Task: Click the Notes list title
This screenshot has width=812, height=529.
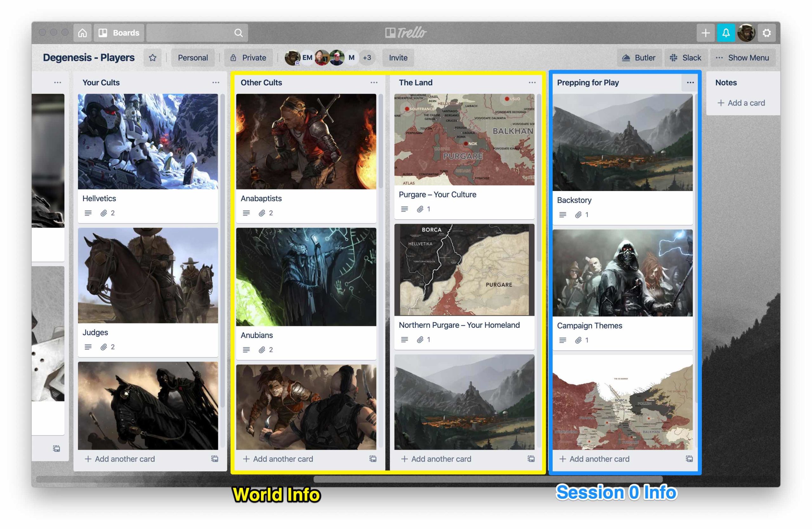Action: pyautogui.click(x=726, y=83)
